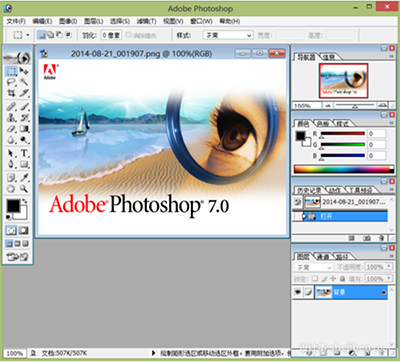
Task: Open the Layers panel menu arrow
Action: 392,256
